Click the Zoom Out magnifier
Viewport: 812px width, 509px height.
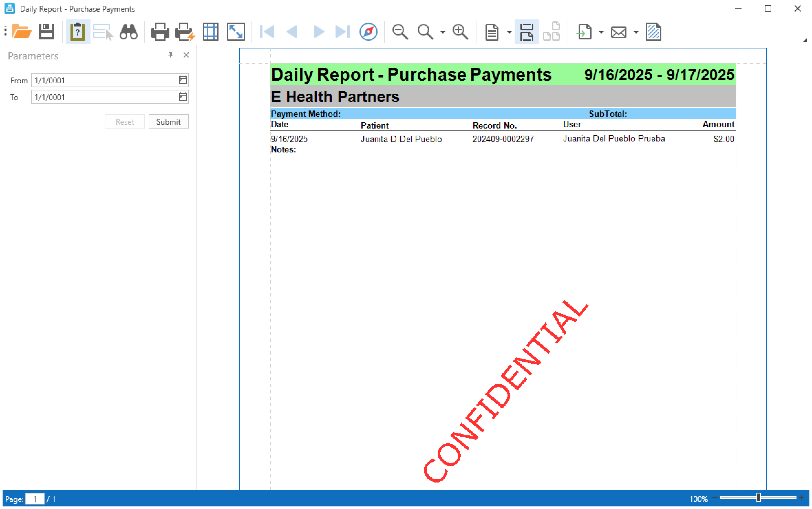400,32
